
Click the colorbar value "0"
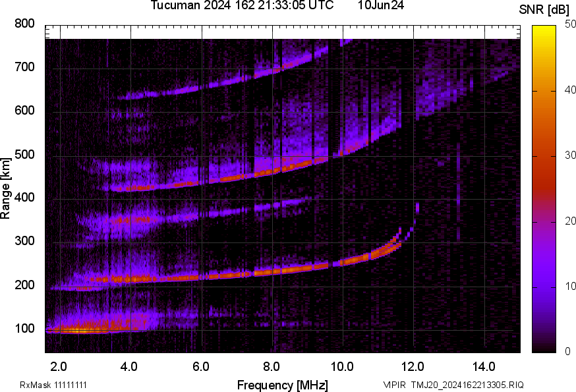568,351
